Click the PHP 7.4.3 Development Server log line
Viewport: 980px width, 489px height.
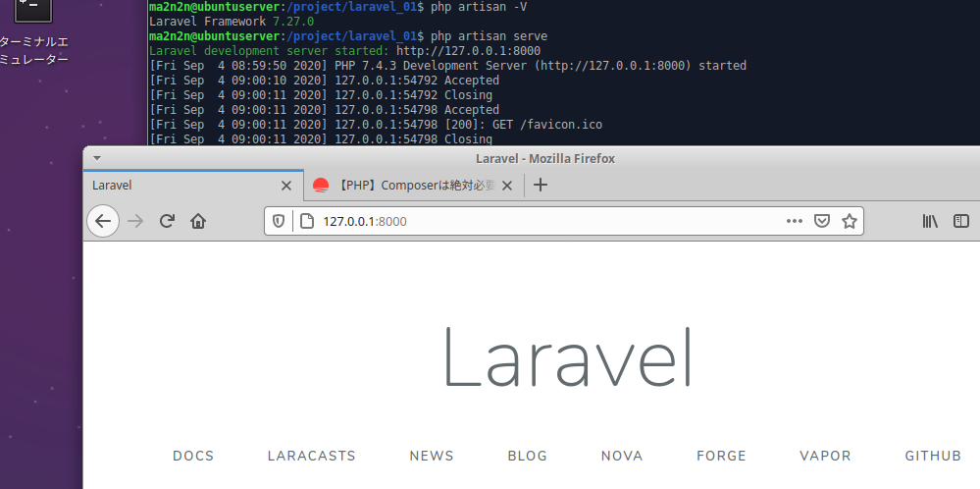coord(447,66)
